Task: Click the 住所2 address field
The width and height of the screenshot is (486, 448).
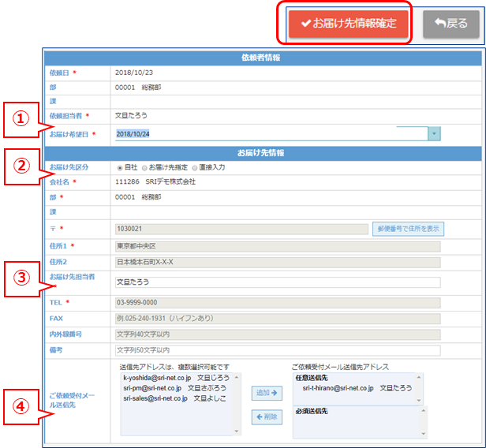Action: [x=276, y=263]
